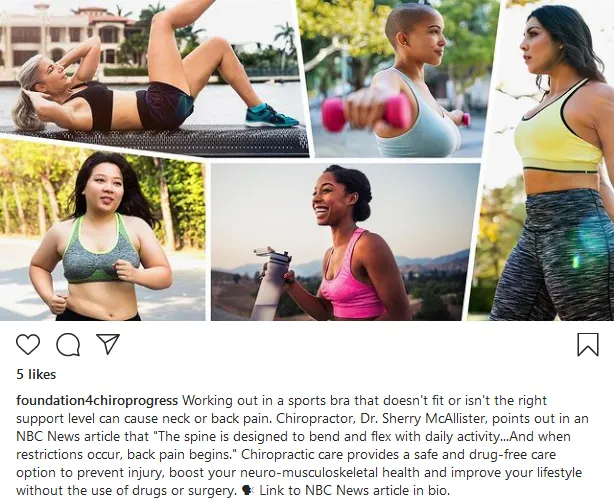Select the sit-ups workout photo
This screenshot has width=614, height=502.
[x=153, y=76]
